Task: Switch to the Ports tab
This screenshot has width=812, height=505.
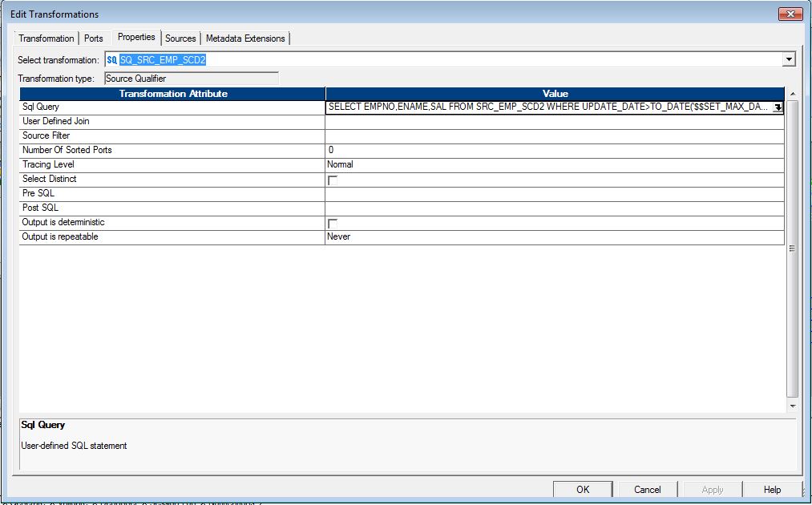Action: (x=93, y=38)
